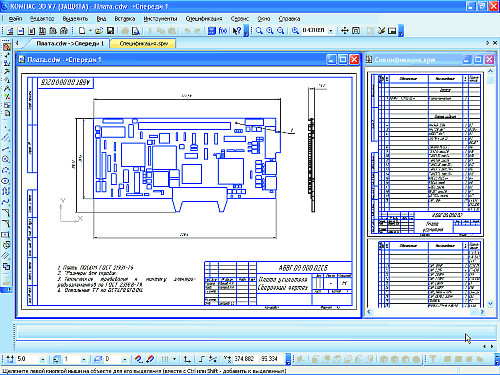Create a new document with the blank page icon
Screen dimensions: 500x375
coord(82,31)
